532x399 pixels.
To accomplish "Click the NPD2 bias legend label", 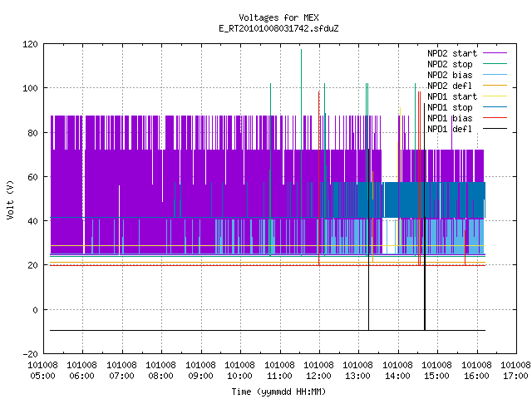I will pyautogui.click(x=450, y=75).
